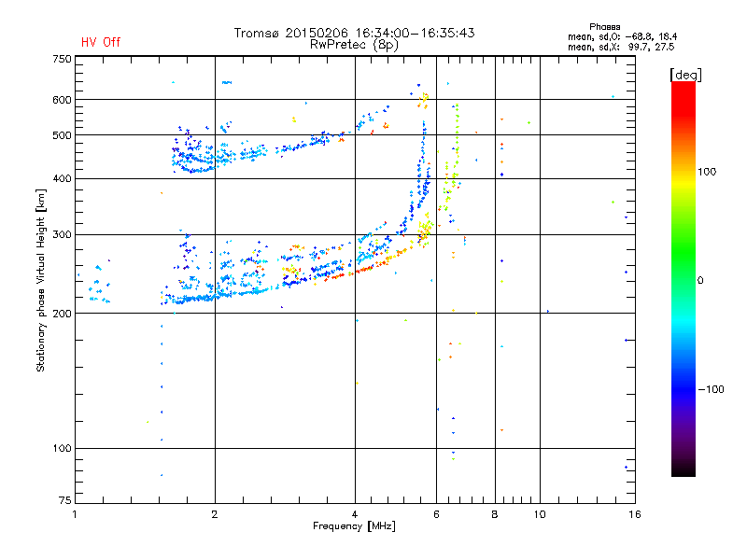Click the colorbar tick label '-100'
747x560 pixels.
712,389
